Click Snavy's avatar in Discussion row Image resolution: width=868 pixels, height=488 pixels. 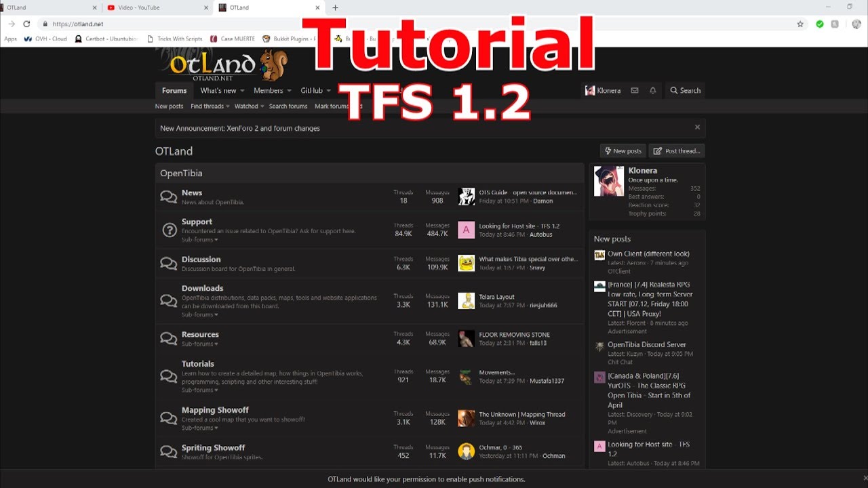pyautogui.click(x=466, y=264)
